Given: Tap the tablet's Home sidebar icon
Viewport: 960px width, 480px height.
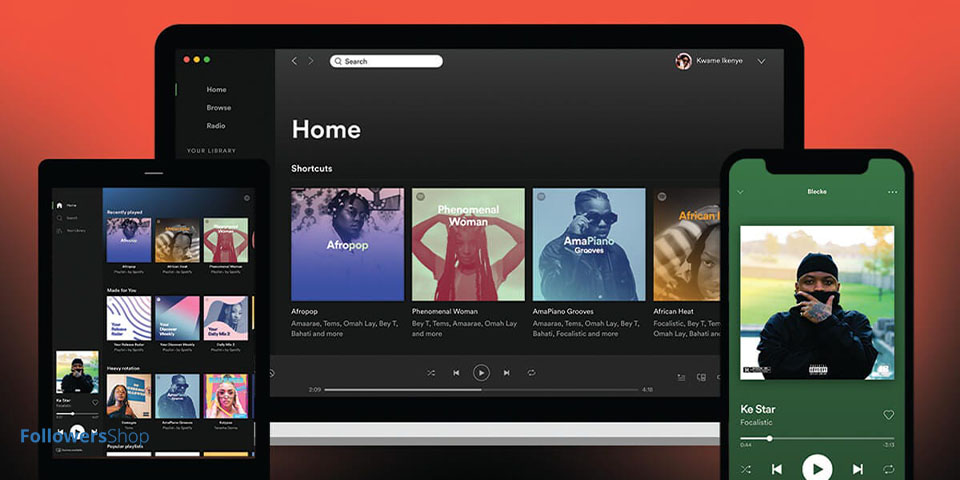Looking at the screenshot, I should pyautogui.click(x=59, y=206).
